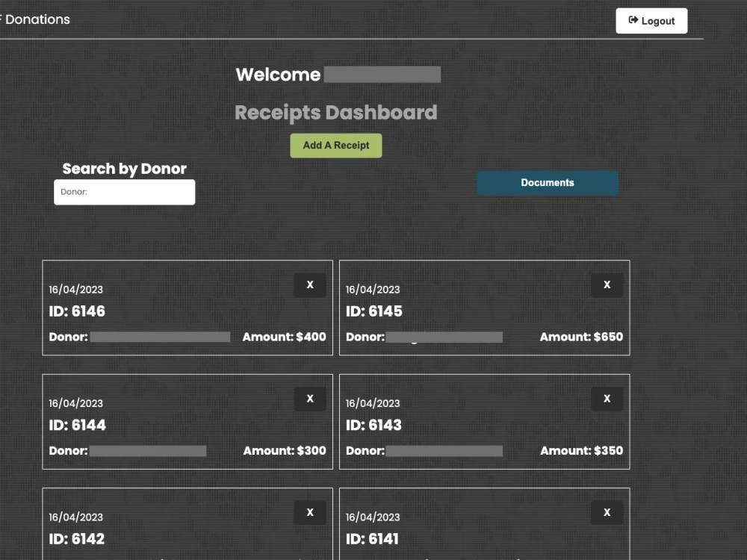Click the Donor label on receipt 6145

tap(365, 337)
